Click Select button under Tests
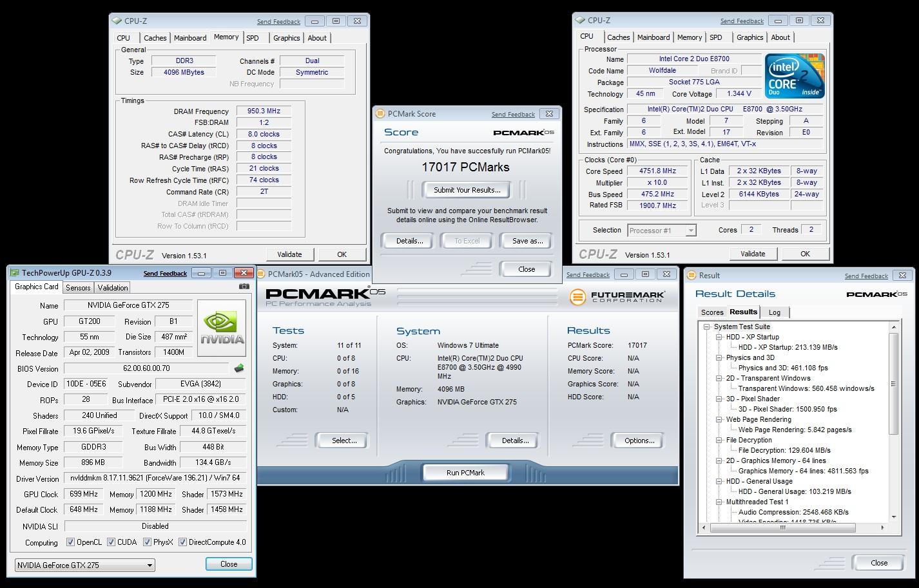Viewport: 919px width, 588px height. click(x=343, y=441)
